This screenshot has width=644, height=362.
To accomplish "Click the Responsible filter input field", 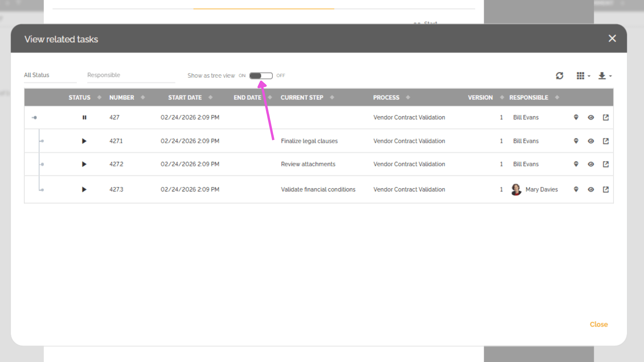I will pos(131,75).
